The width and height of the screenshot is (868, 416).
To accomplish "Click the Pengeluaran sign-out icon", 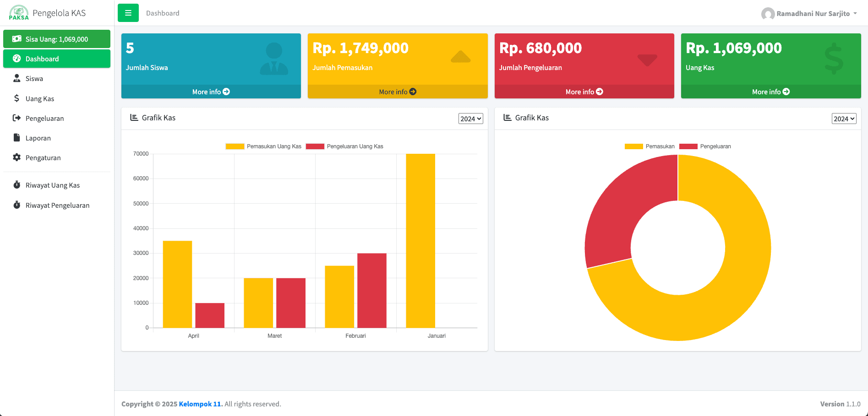I will [x=17, y=118].
